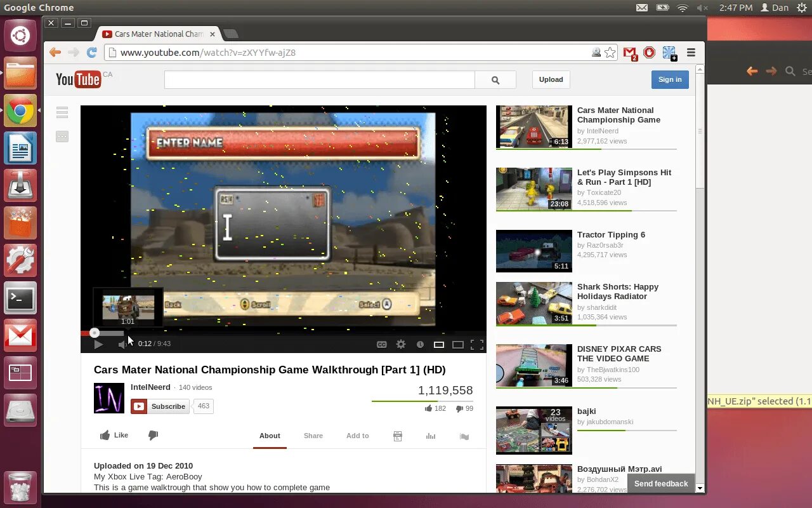
Task: Click the Chrome back arrow
Action: [55, 53]
